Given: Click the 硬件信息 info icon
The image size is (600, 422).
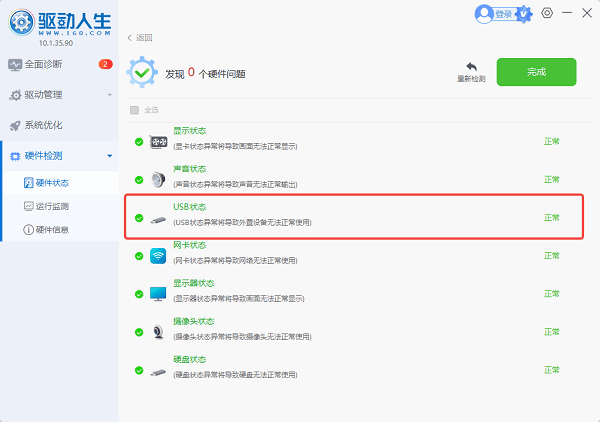Looking at the screenshot, I should click(x=29, y=230).
